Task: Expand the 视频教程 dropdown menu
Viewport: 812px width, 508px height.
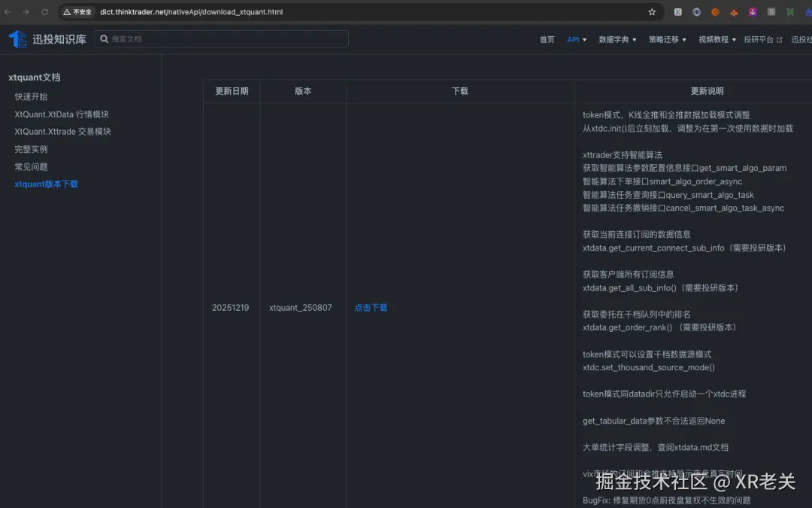Action: pyautogui.click(x=717, y=39)
